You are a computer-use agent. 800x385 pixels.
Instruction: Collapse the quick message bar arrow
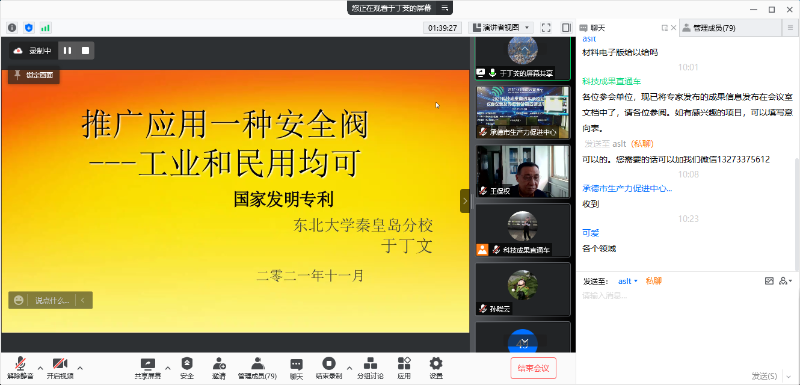(x=83, y=300)
